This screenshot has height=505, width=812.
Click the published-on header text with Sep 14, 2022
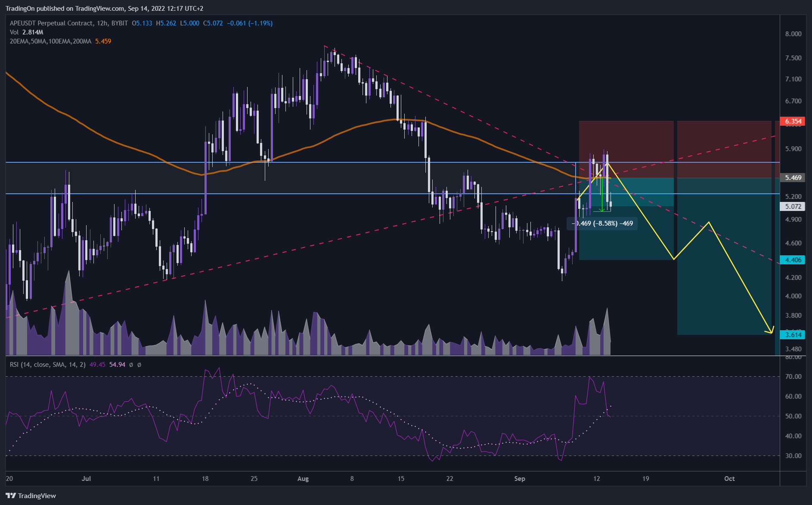[x=104, y=9]
